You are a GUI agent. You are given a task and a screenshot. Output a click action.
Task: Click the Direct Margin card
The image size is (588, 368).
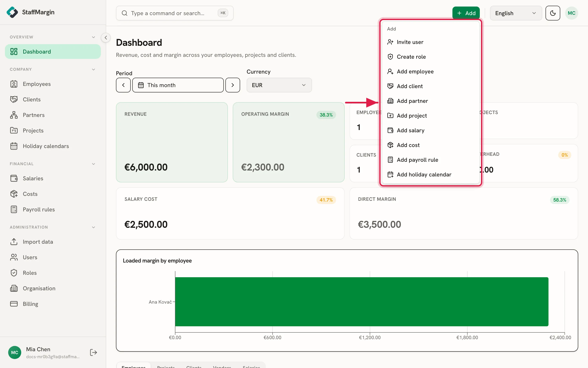[x=464, y=213]
